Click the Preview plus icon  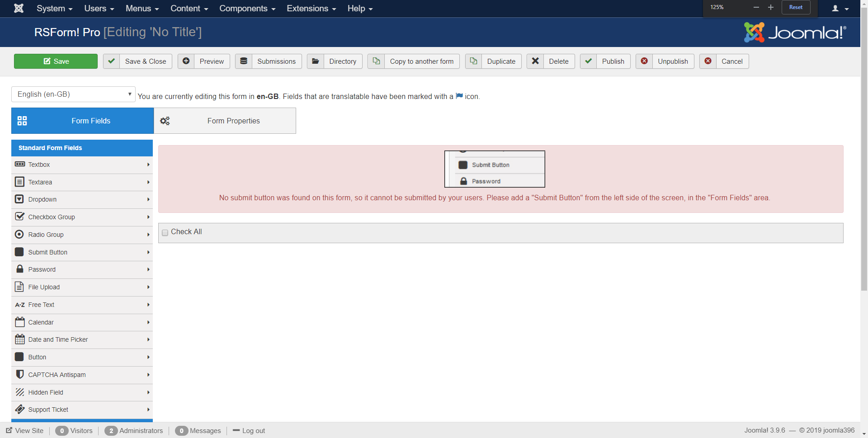(x=186, y=61)
